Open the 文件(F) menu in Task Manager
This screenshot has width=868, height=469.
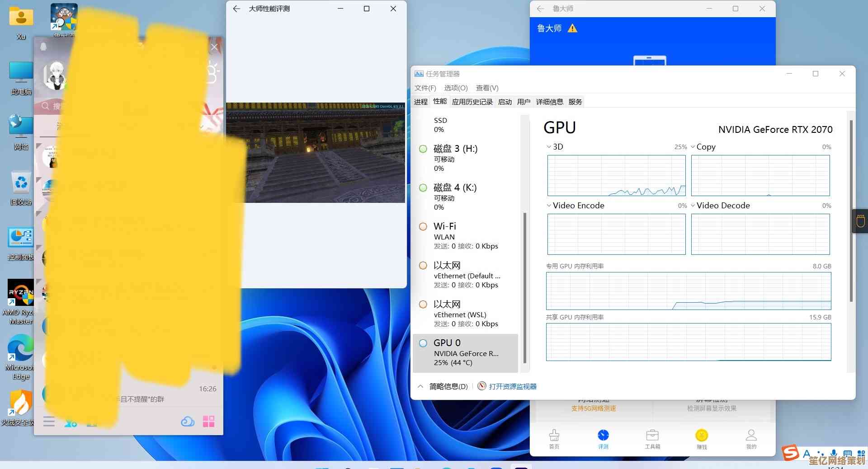click(x=425, y=88)
